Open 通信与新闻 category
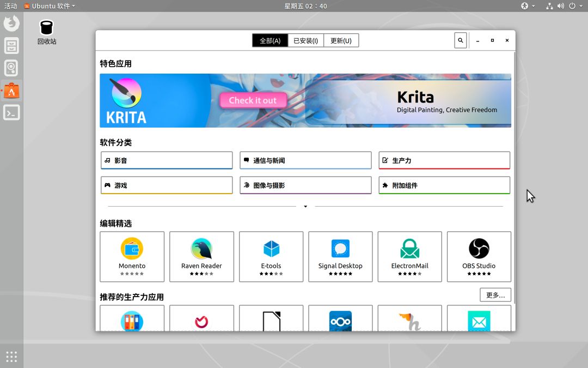Viewport: 588px width, 368px height. pyautogui.click(x=305, y=160)
